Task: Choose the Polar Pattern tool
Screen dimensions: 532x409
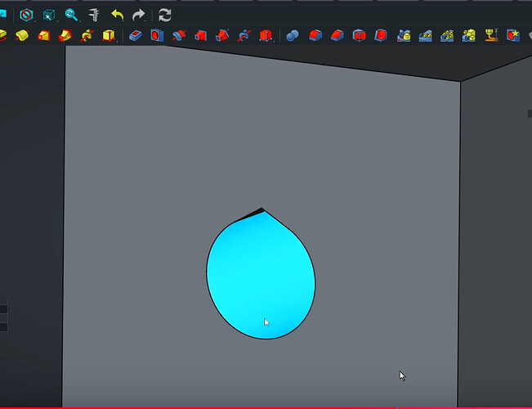Action: [x=447, y=35]
